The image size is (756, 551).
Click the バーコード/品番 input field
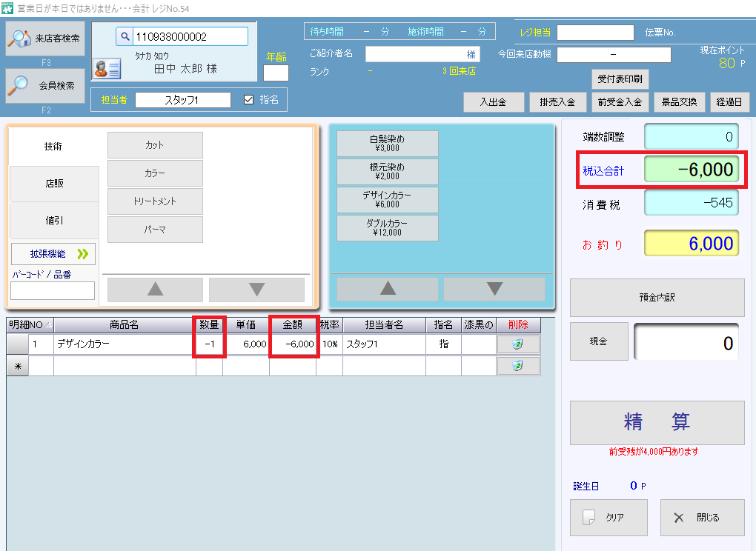coord(53,291)
